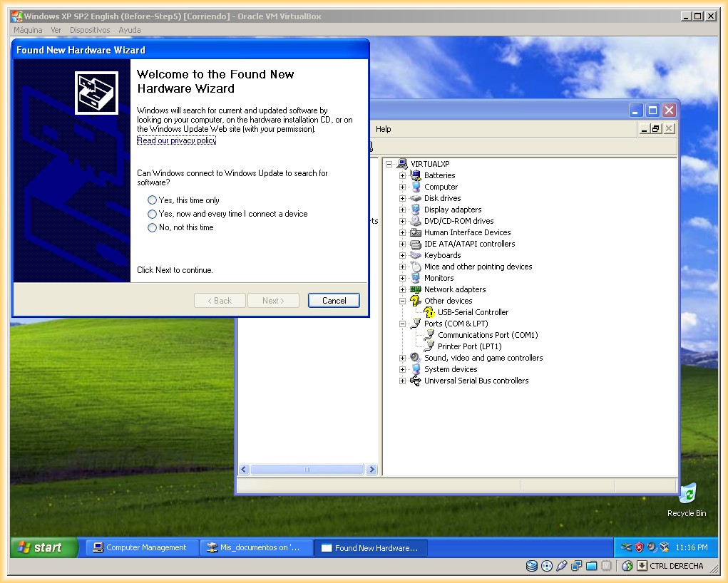The height and width of the screenshot is (583, 728).
Task: Click the Cancel button in wizard
Action: pyautogui.click(x=334, y=301)
